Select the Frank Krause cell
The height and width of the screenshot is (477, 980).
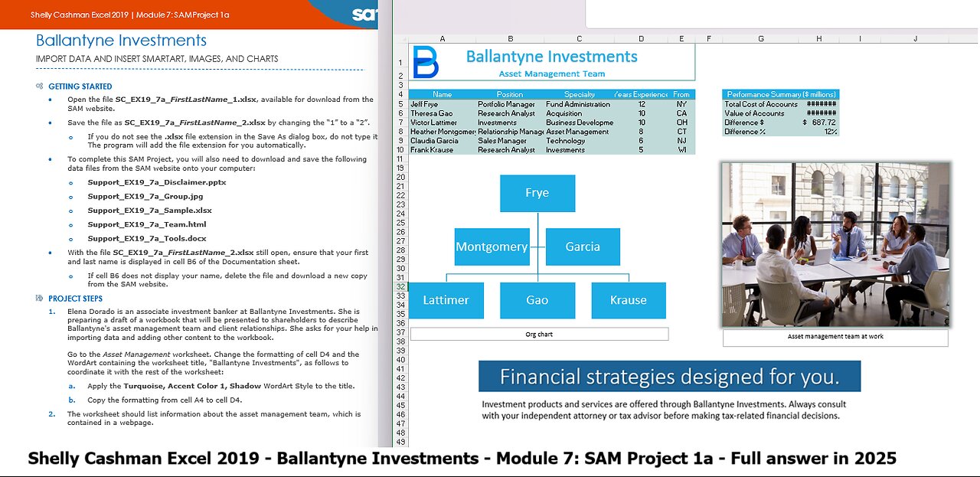(x=442, y=150)
